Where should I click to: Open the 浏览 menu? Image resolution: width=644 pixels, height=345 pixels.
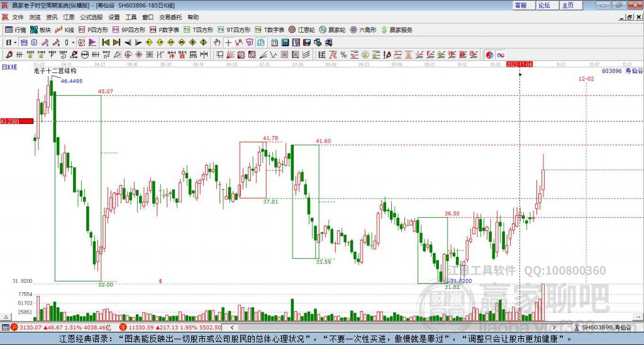coord(35,17)
